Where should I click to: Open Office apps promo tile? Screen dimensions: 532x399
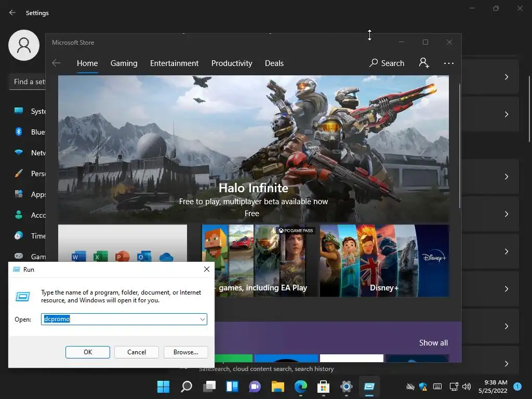tap(123, 243)
